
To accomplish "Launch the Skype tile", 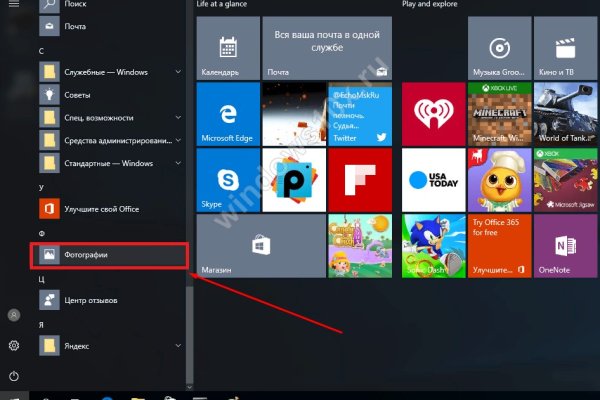I will click(x=227, y=178).
